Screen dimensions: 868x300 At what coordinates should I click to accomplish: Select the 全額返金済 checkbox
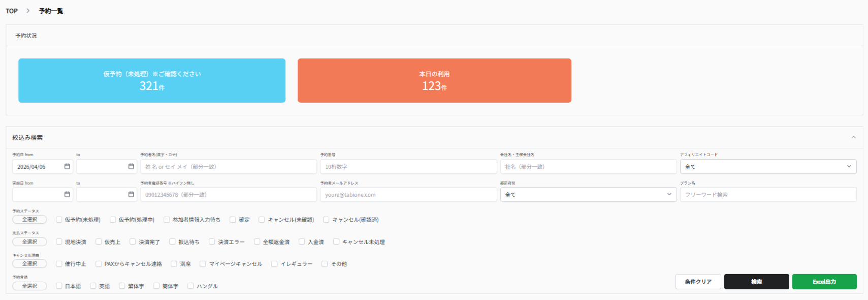point(257,242)
